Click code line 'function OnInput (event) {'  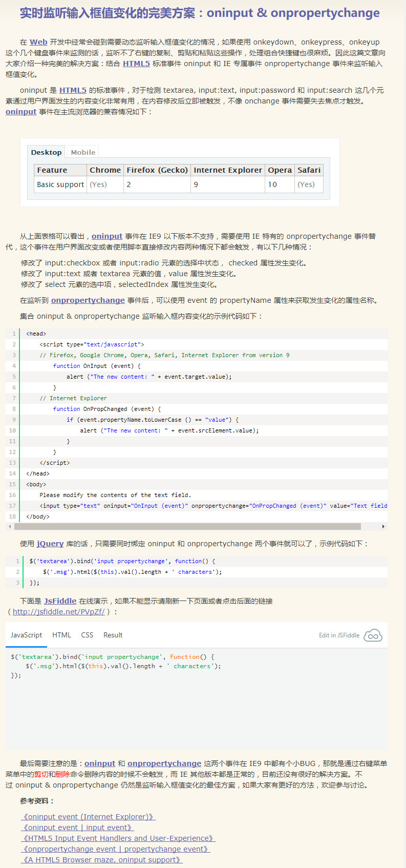click(97, 366)
